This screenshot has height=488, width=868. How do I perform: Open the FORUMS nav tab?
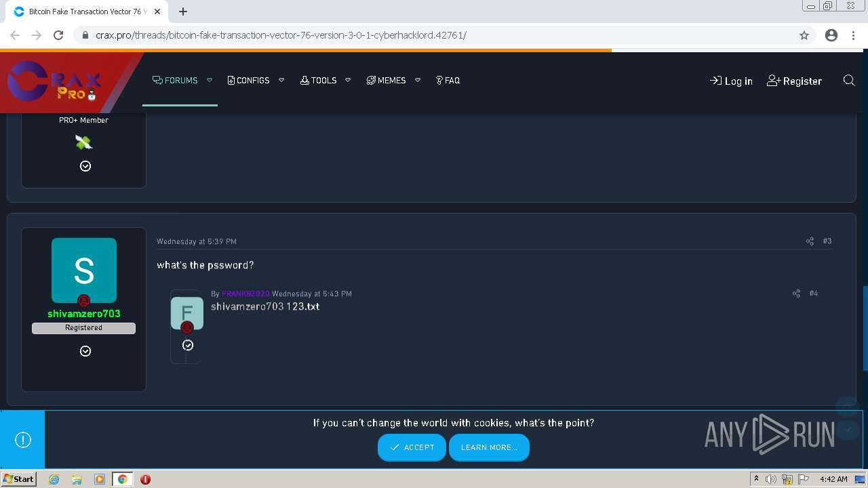[175, 80]
